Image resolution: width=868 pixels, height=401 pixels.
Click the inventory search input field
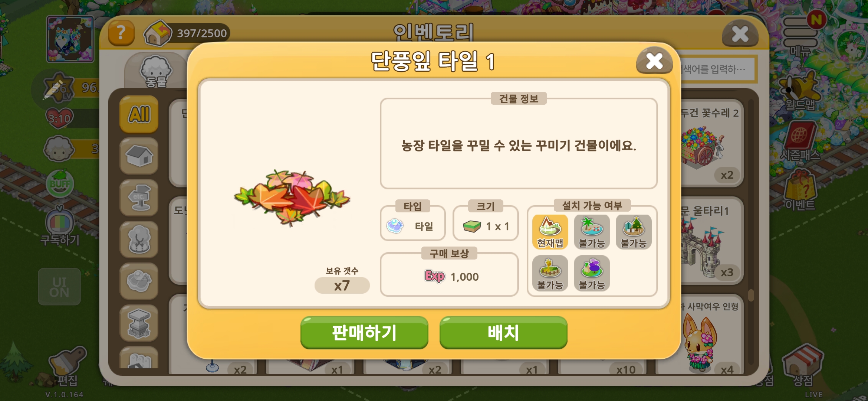coord(718,69)
